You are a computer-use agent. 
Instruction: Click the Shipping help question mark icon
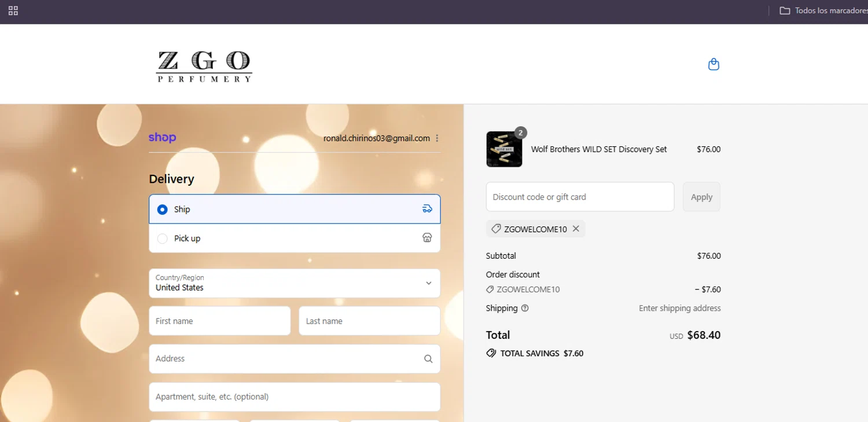[525, 308]
